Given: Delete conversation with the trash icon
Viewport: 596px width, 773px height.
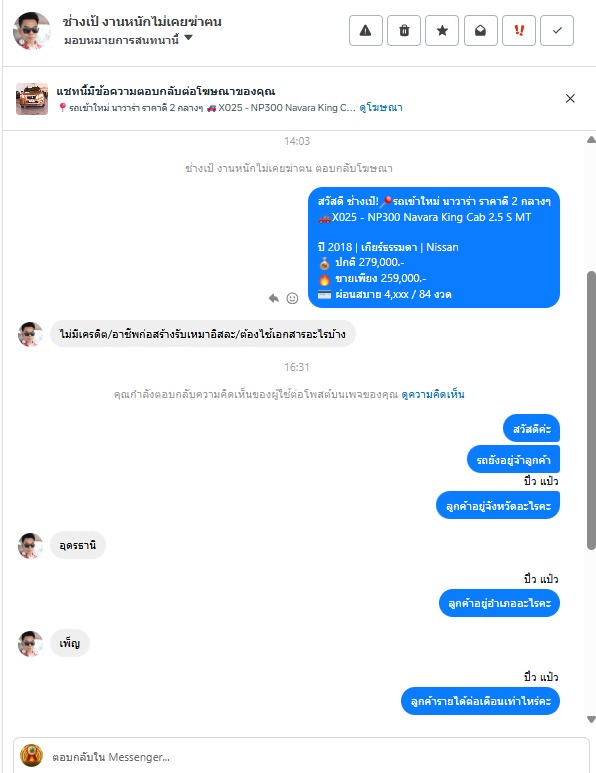Looking at the screenshot, I should 404,31.
